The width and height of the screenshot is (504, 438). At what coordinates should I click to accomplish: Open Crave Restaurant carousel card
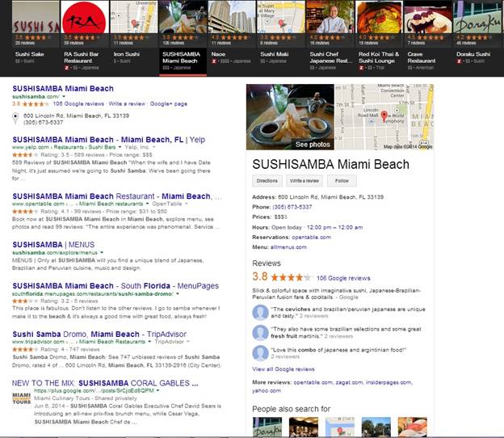point(428,37)
